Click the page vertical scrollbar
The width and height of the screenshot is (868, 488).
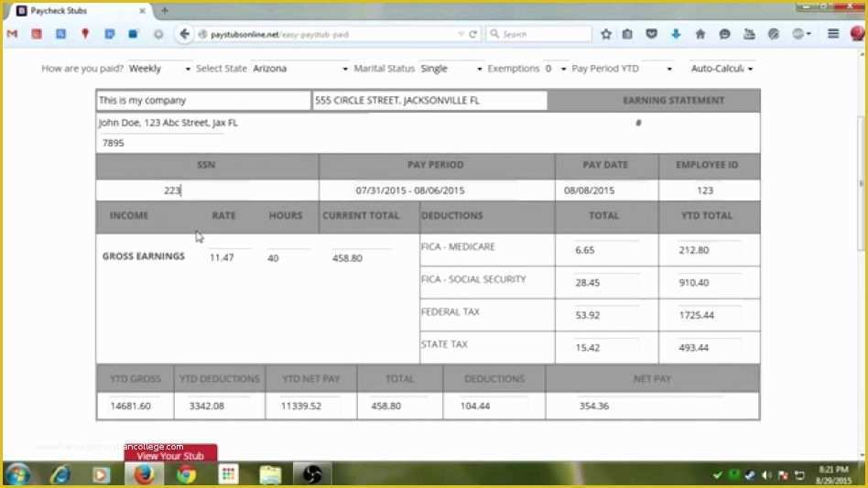point(862,182)
